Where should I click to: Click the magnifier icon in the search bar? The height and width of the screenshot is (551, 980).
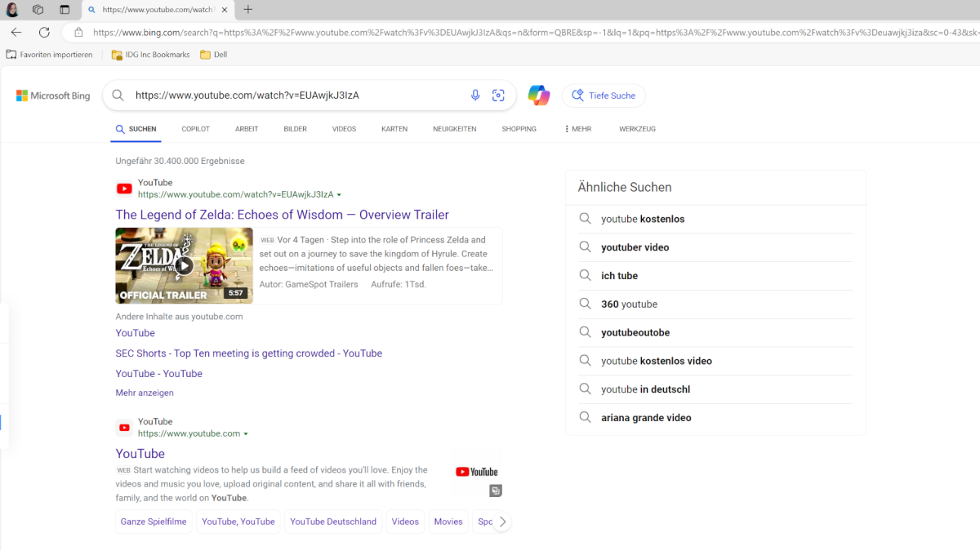117,95
